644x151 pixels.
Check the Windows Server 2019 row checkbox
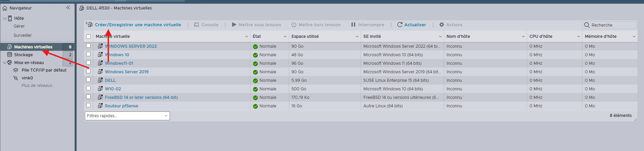[x=89, y=71]
